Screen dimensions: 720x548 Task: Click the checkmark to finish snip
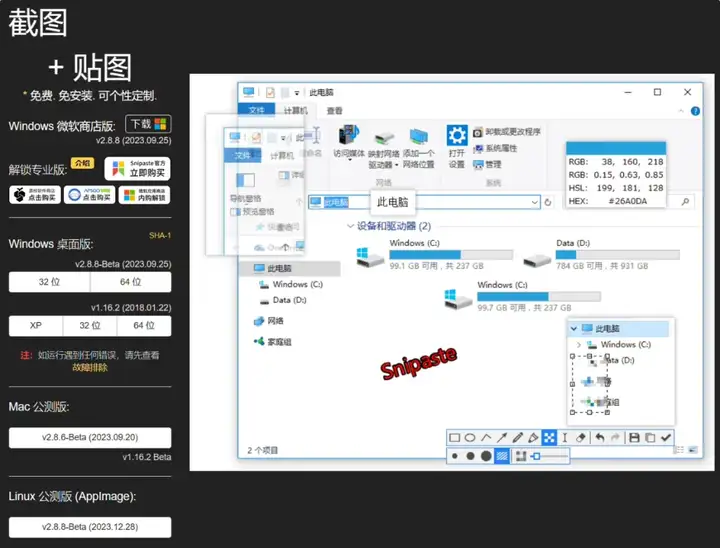click(x=666, y=438)
